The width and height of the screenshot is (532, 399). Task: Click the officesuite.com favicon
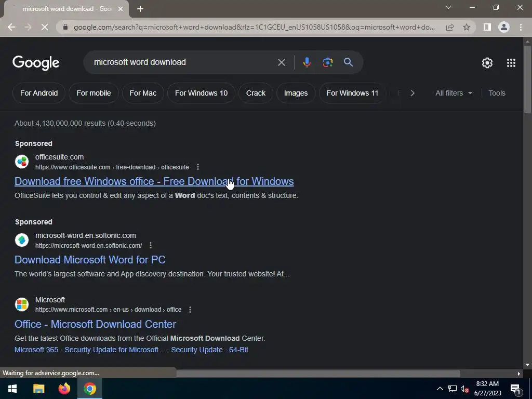[x=22, y=162]
